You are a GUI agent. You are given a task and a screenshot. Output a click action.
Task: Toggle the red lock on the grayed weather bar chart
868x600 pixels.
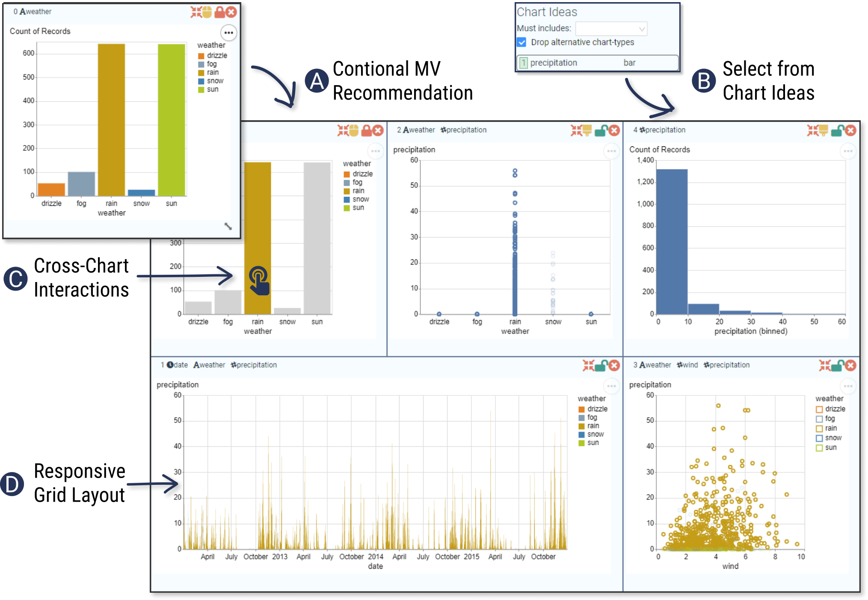click(366, 131)
